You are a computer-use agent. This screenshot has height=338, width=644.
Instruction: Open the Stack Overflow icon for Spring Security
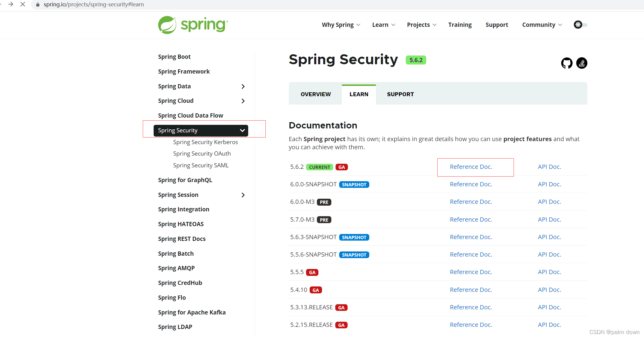582,63
